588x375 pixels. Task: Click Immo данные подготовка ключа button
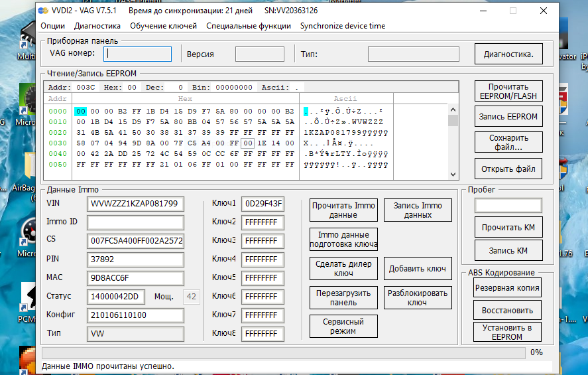[x=343, y=240]
